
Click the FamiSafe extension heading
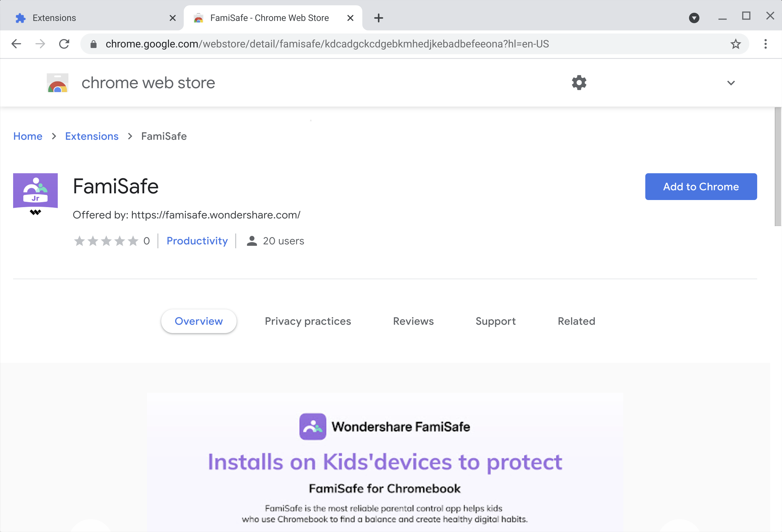pos(116,186)
